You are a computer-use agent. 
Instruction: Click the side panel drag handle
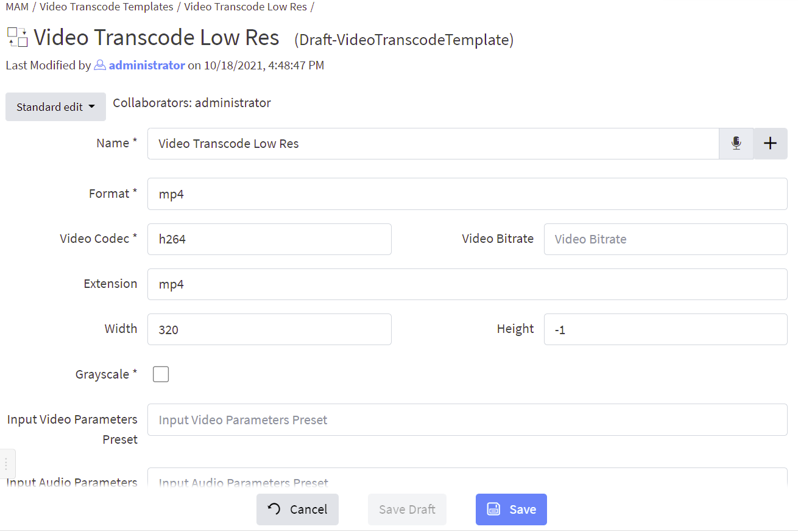tap(6, 464)
